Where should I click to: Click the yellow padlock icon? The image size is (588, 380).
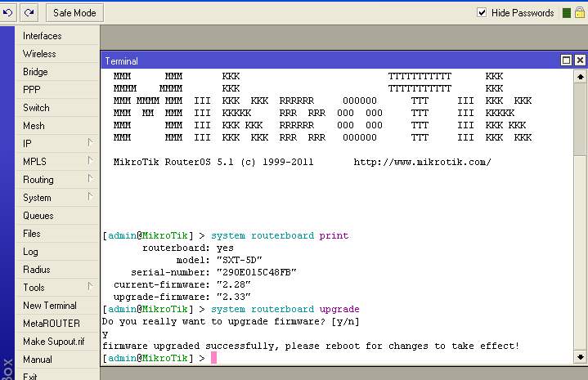(580, 13)
